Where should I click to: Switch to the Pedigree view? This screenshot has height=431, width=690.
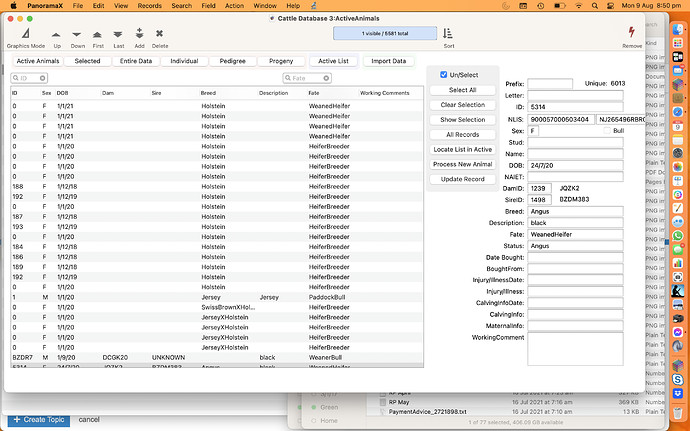click(x=232, y=61)
